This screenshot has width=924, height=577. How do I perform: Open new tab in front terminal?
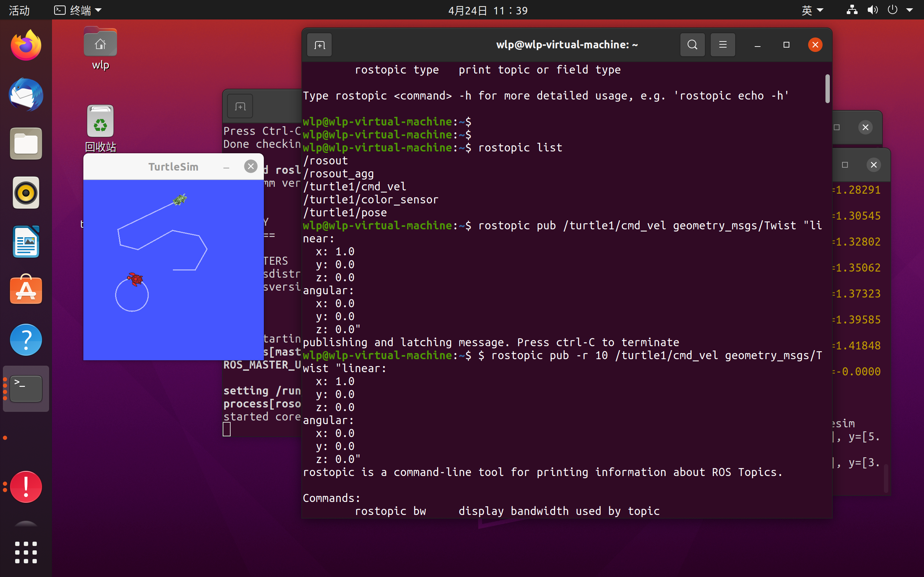tap(319, 45)
